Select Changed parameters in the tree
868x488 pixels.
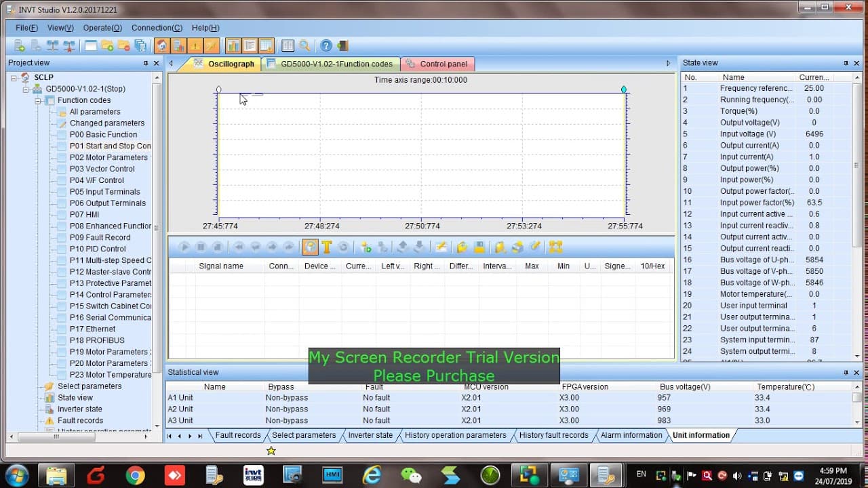[x=107, y=123]
